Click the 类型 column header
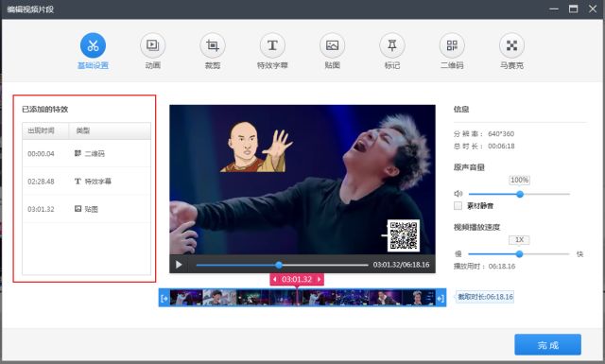Viewport: 605px width, 364px height. click(110, 130)
